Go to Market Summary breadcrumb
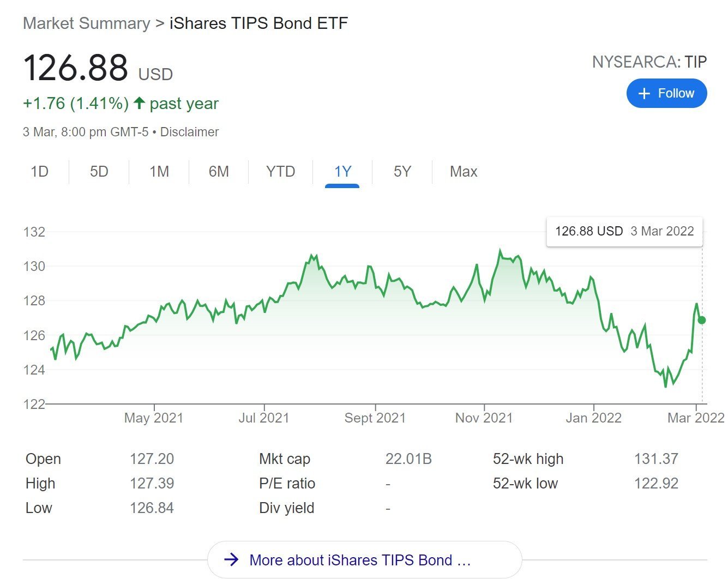728x579 pixels. pos(86,23)
